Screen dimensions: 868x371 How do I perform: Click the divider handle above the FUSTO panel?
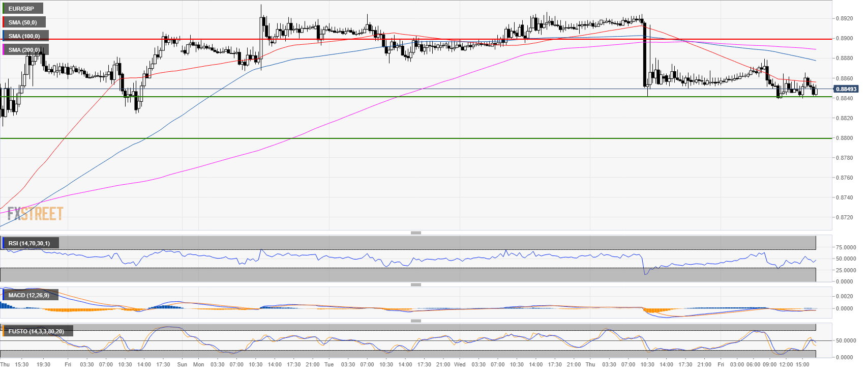pyautogui.click(x=415, y=321)
